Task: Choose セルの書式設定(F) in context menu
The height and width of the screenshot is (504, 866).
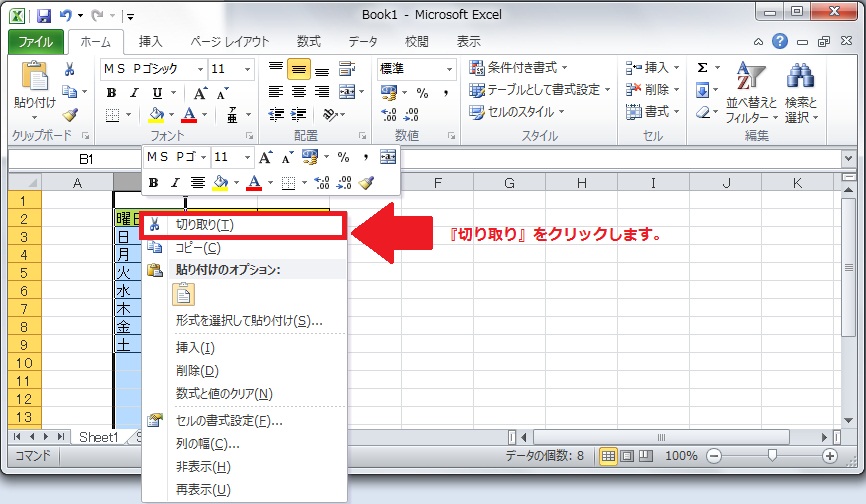Action: pos(245,421)
